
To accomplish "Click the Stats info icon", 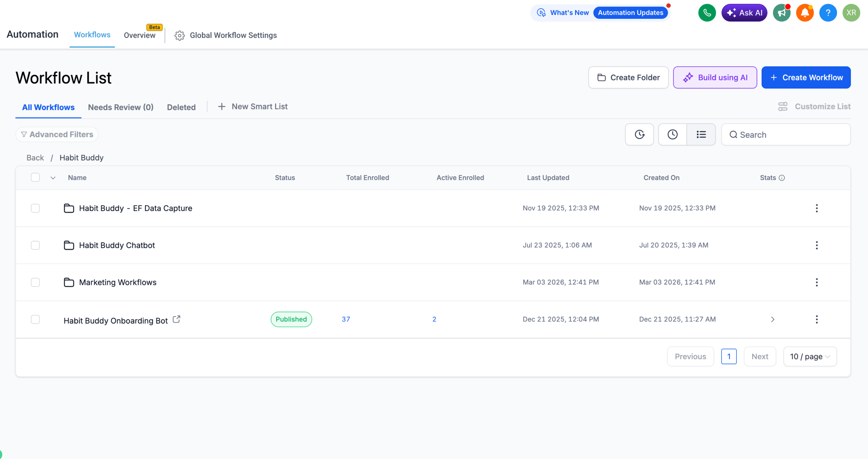I will 782,178.
